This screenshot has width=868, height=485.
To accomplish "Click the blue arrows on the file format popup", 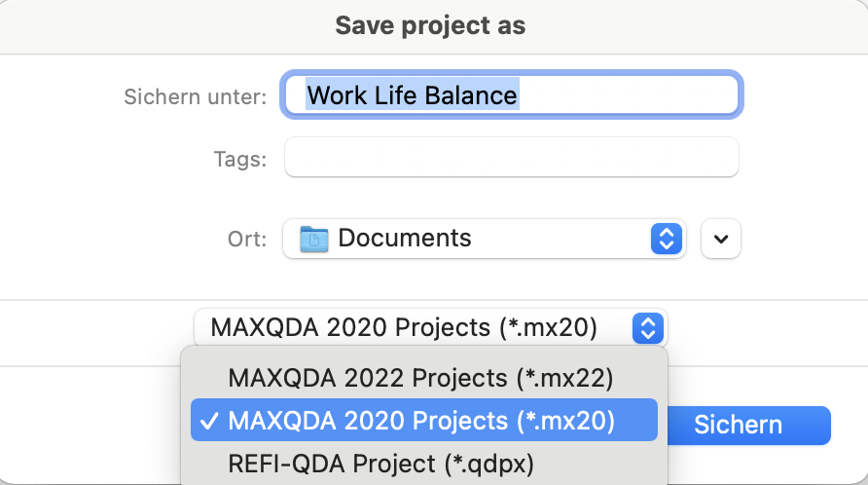I will coord(646,327).
